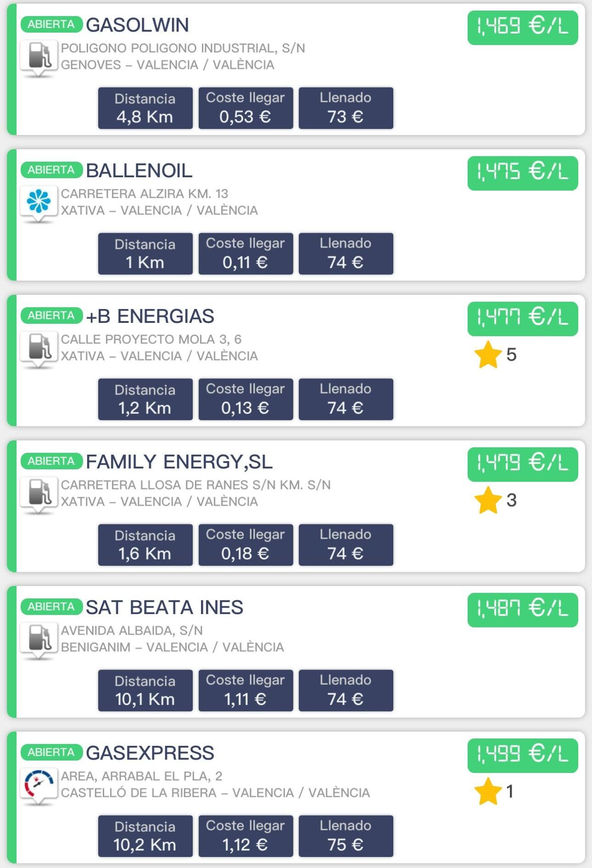
Task: Tap the ABIERTA badge on SAT BEATA INES
Action: tap(51, 607)
